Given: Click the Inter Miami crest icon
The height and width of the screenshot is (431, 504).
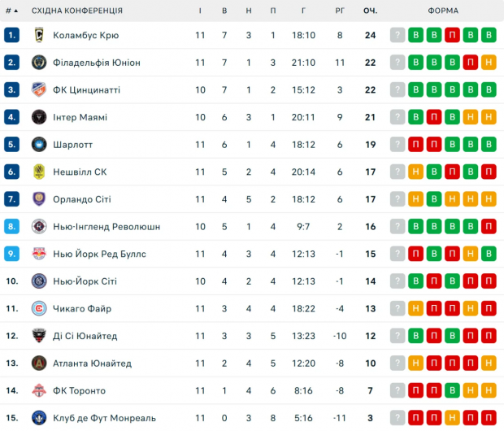Looking at the screenshot, I should pos(39,117).
